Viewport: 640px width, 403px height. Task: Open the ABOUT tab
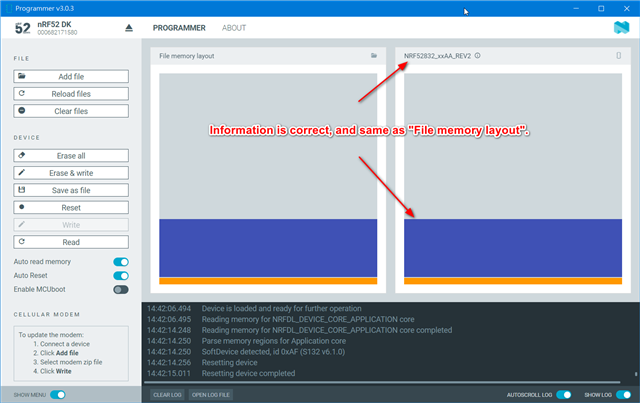coord(234,28)
